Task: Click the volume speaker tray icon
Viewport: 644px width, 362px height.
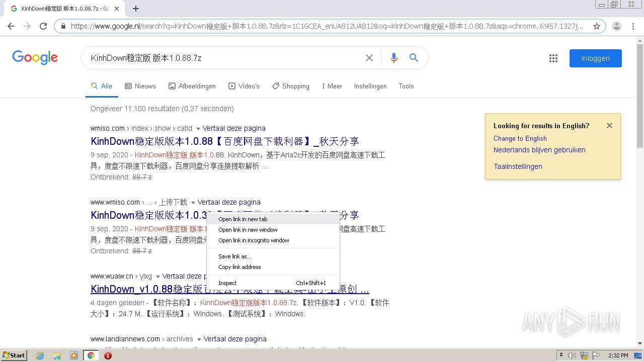Action: (572, 355)
